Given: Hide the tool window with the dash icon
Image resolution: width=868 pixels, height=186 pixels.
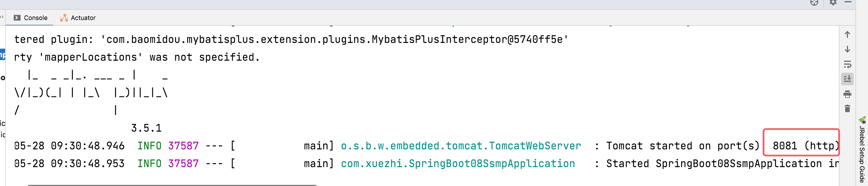Looking at the screenshot, I should 848,2.
